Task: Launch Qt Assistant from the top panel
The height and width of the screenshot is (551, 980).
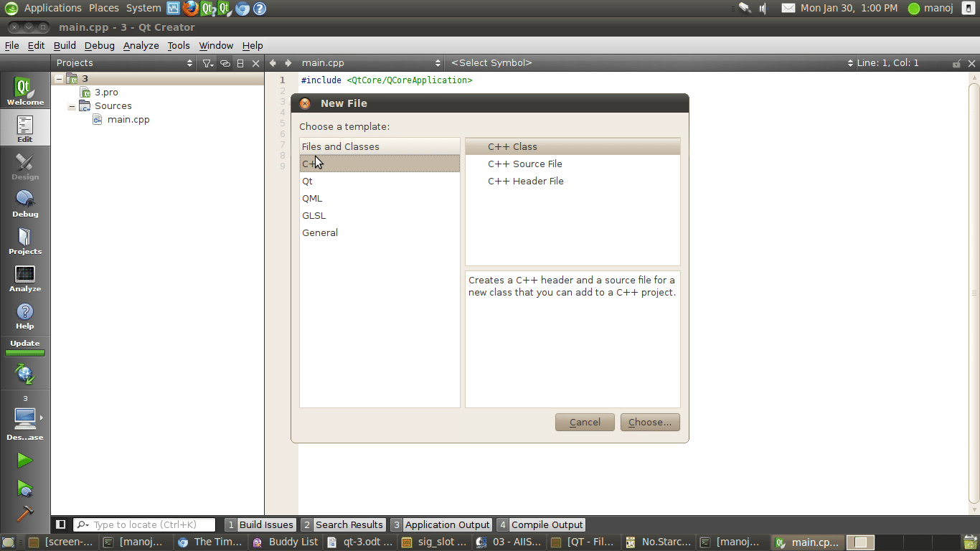Action: [x=208, y=9]
